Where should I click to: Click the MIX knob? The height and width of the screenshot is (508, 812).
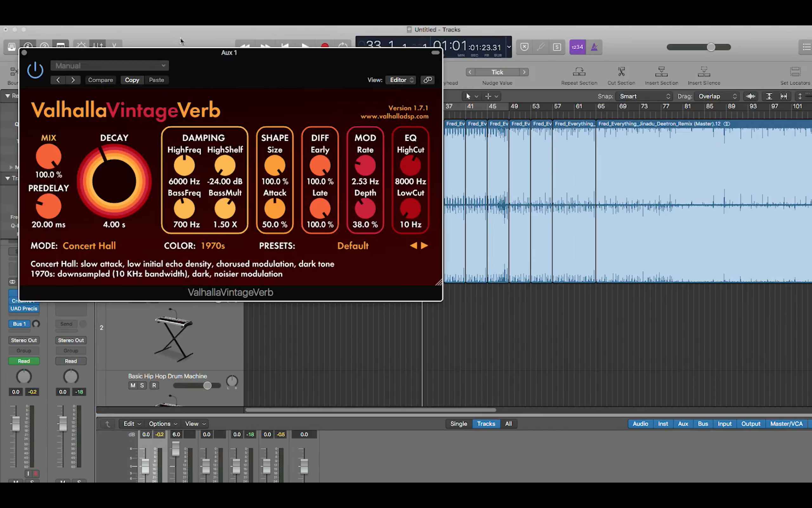pos(49,157)
